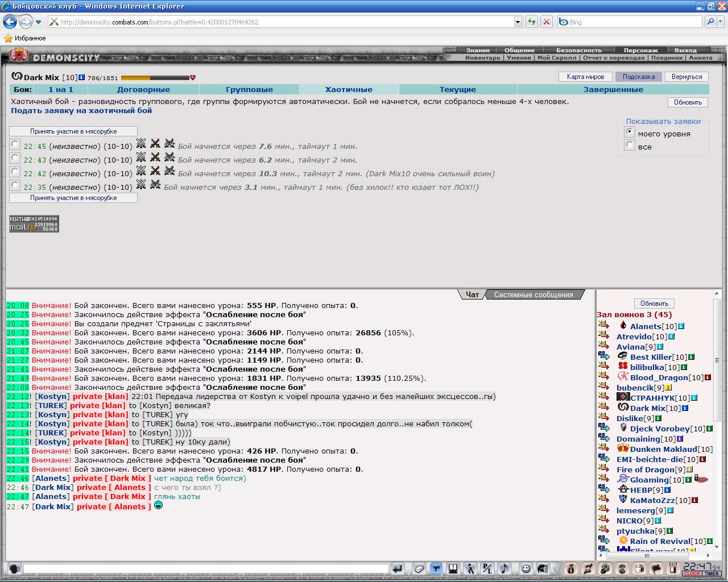Click the clan face icon in bottom toolbar
Image resolution: width=728 pixels, height=582 pixels.
605,568
